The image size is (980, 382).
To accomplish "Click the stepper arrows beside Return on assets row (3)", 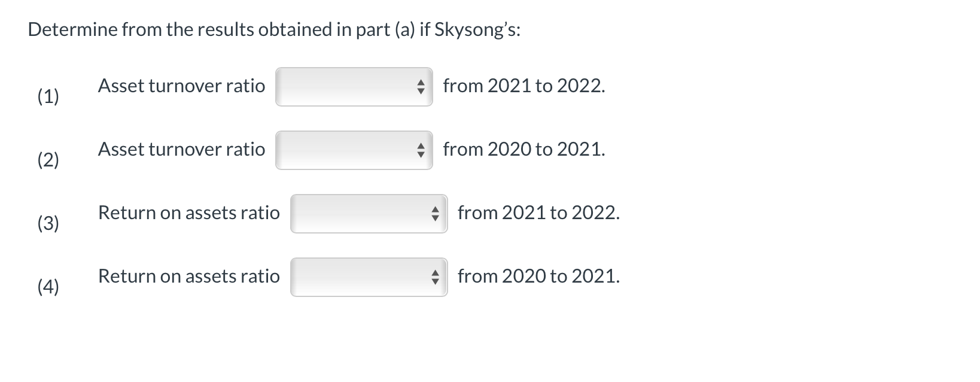I will pos(437,214).
